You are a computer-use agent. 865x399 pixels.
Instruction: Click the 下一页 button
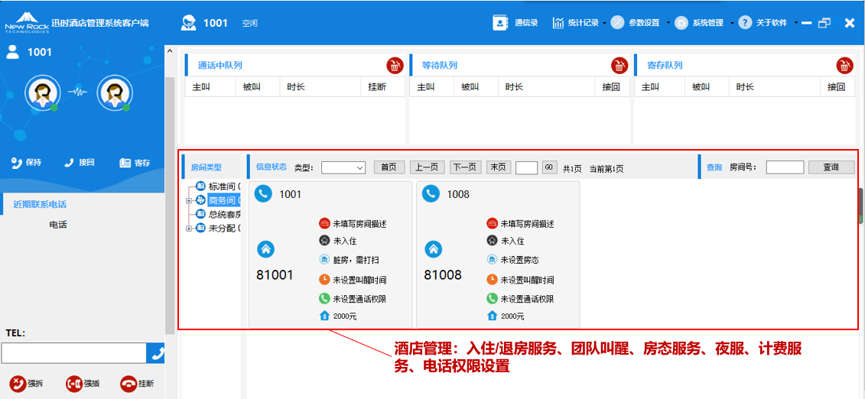[466, 167]
